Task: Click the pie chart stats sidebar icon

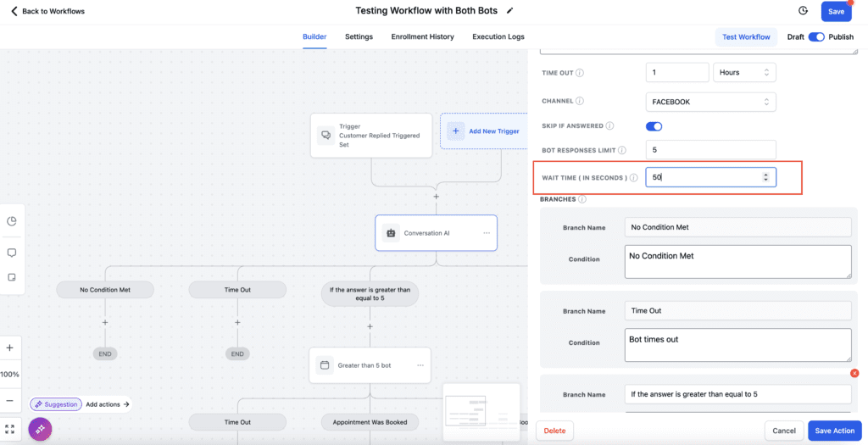Action: tap(11, 221)
